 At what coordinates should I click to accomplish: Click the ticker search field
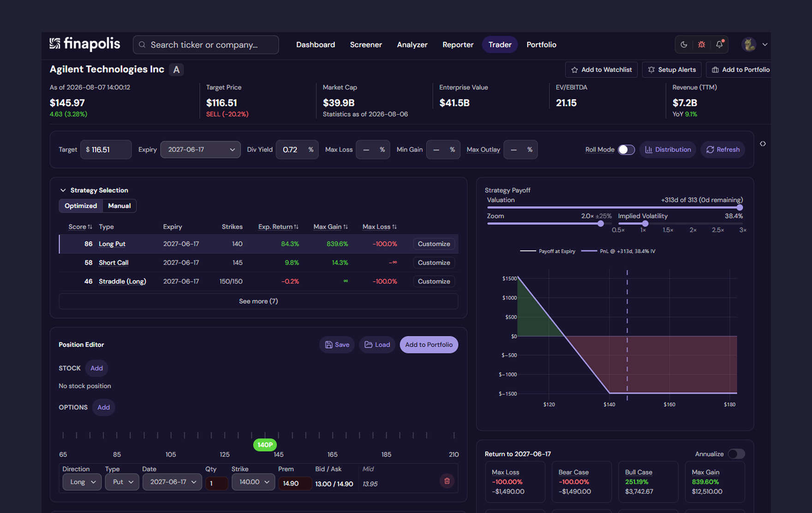206,45
